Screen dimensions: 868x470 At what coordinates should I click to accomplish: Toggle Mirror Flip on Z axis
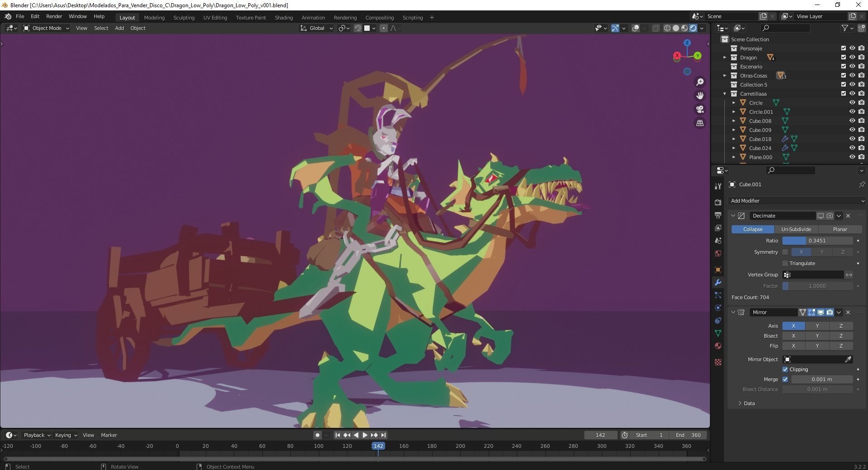841,346
